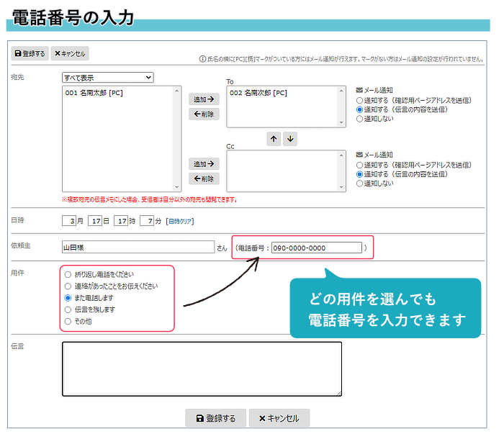Click the top 登録する save button
This screenshot has height=439, width=504.
(30, 53)
